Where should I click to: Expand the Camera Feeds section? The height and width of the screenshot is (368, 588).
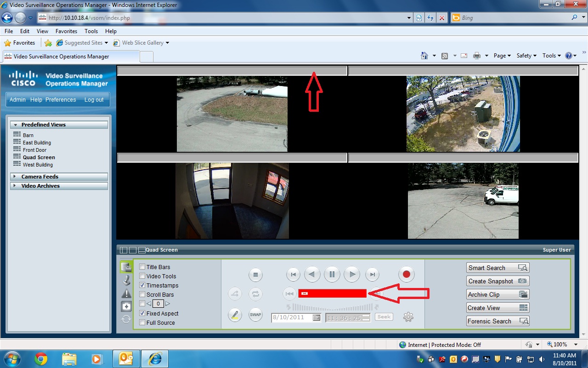point(59,177)
